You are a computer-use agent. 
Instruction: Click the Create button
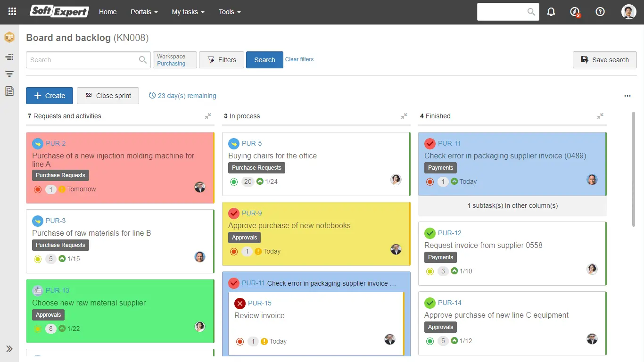click(49, 96)
